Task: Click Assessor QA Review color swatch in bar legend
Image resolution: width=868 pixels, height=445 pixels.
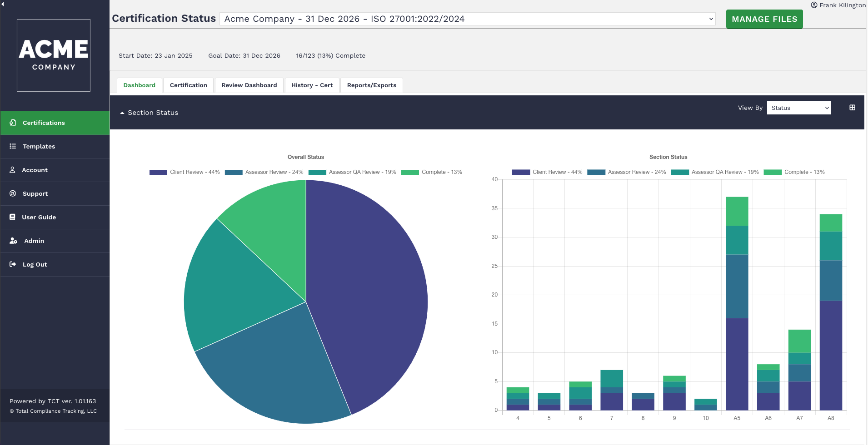Action: 679,172
